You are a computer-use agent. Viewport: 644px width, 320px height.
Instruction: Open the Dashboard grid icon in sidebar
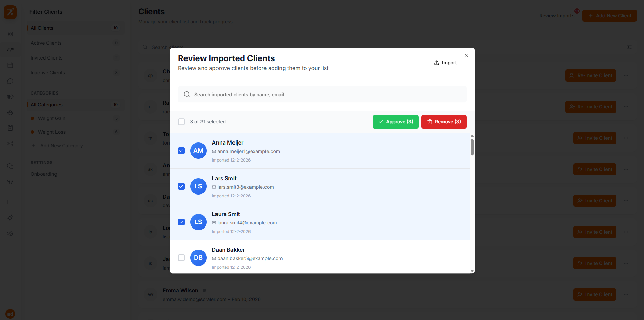10,34
